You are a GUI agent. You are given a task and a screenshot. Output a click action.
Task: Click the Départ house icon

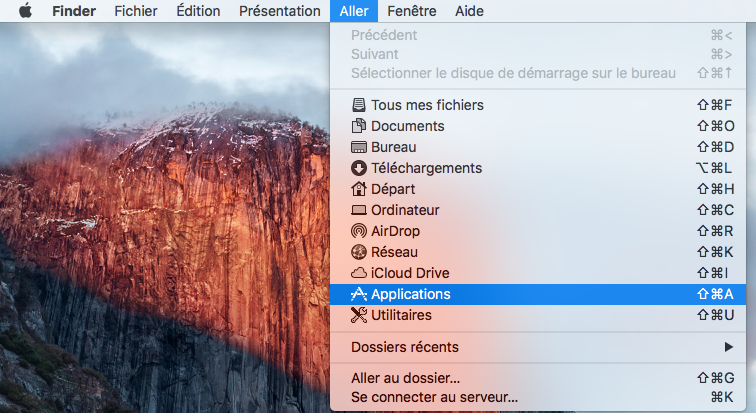pos(360,189)
